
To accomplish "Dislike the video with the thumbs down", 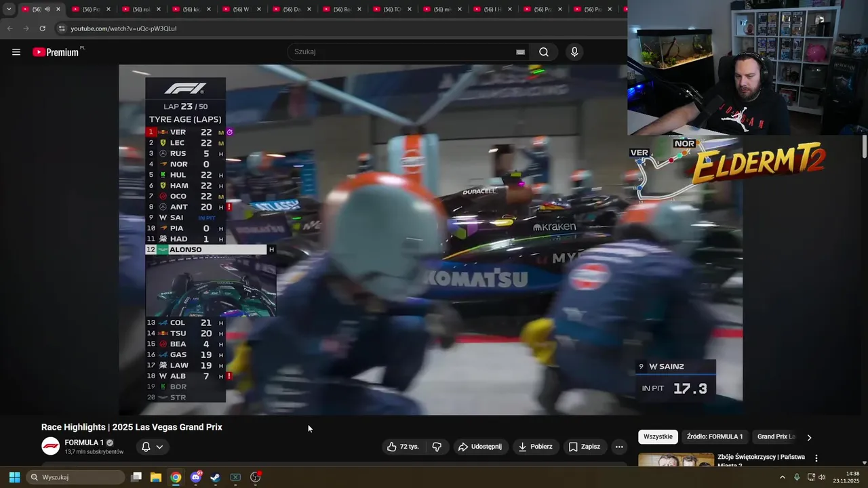I will [x=437, y=447].
